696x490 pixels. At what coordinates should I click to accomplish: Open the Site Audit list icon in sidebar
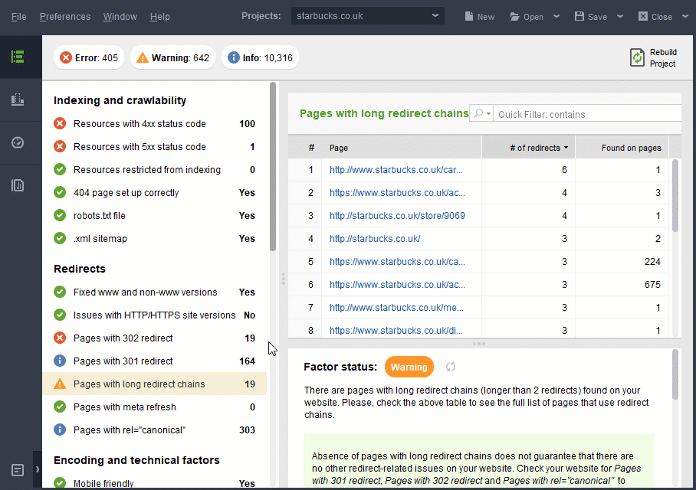click(x=18, y=57)
